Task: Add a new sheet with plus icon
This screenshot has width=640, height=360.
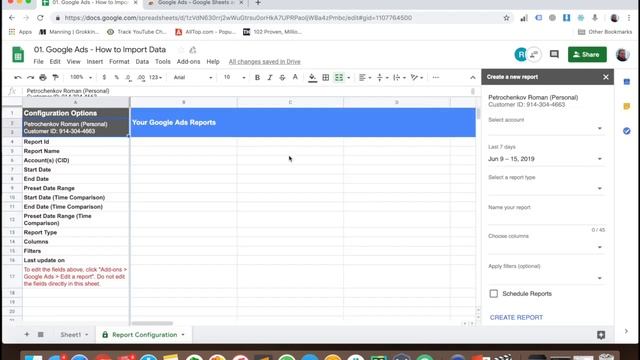Action: pos(27,335)
